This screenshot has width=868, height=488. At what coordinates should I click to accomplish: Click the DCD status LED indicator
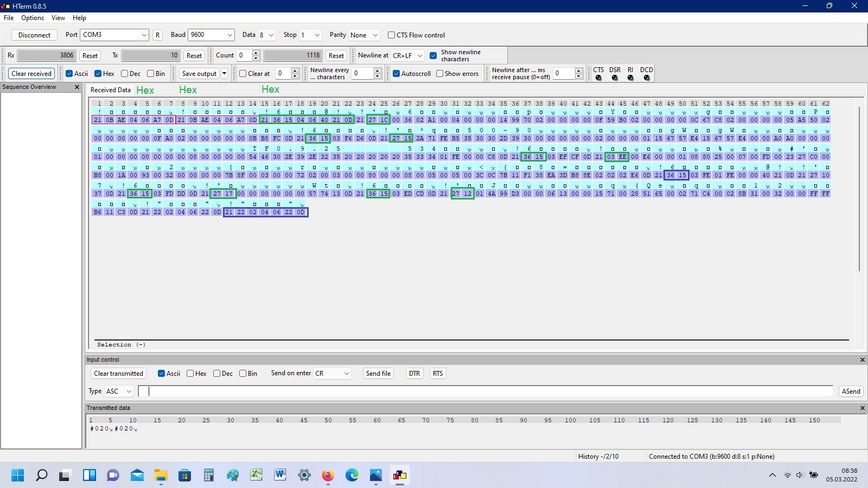(647, 78)
